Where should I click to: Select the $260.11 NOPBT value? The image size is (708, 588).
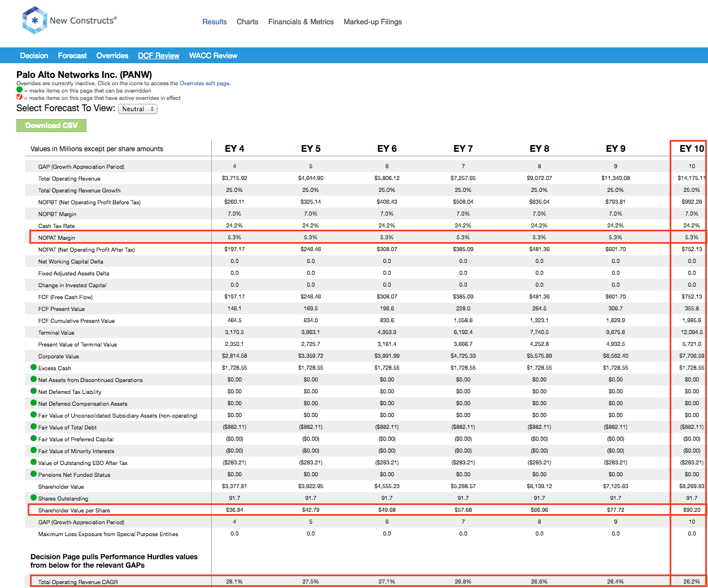click(234, 202)
